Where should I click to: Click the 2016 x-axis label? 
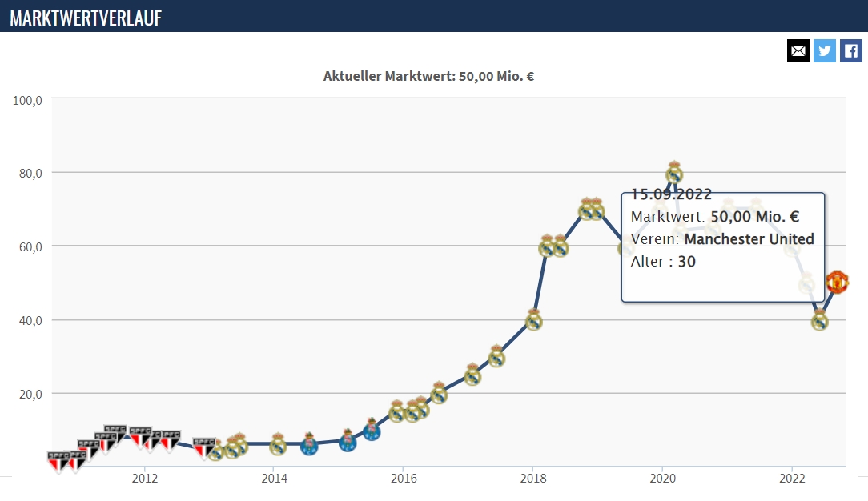point(404,479)
